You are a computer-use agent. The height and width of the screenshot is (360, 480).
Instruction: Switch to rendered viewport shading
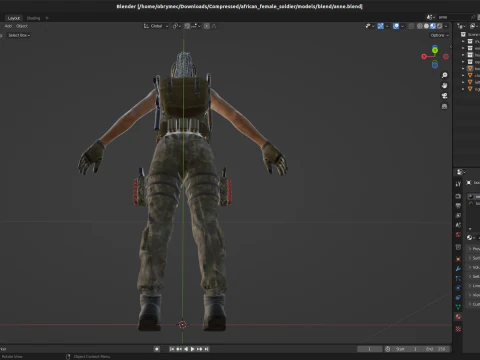pyautogui.click(x=440, y=26)
